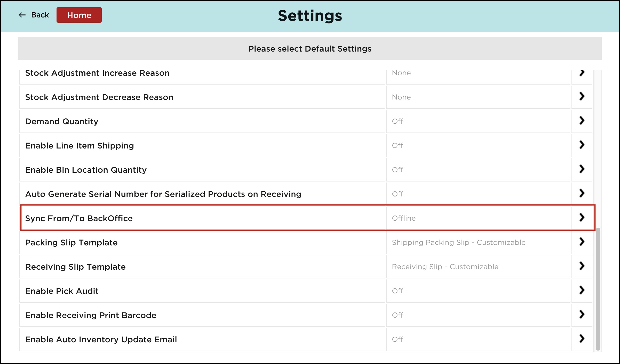Click the back arrow icon
Image resolution: width=620 pixels, height=364 pixels.
pos(22,15)
